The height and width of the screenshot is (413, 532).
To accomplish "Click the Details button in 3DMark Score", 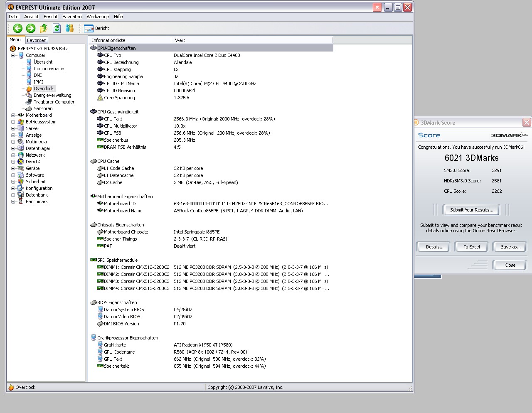I will click(x=434, y=247).
